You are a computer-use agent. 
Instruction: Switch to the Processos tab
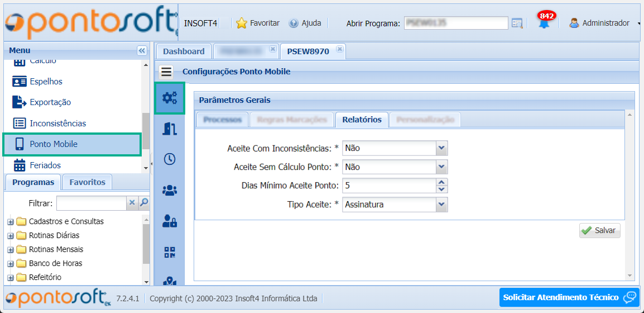222,120
